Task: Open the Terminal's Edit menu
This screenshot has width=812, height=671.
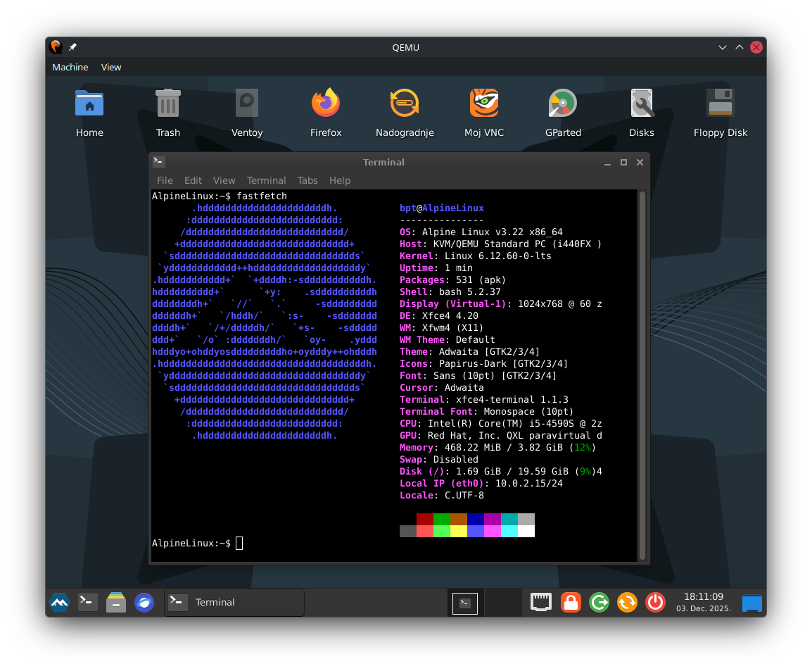Action: (x=193, y=181)
